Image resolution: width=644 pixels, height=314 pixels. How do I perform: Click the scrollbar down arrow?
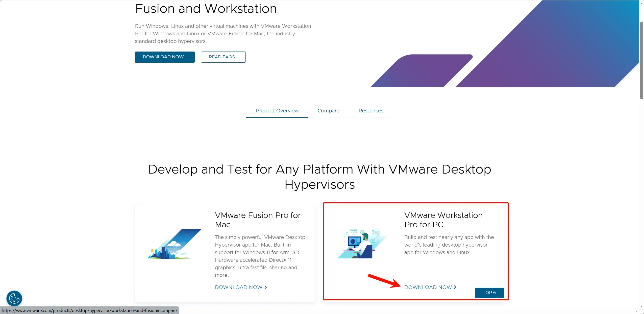641,306
